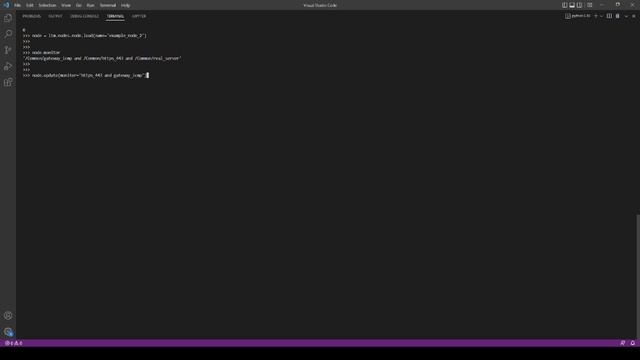640x360 pixels.
Task: Switch to the Debug Console tab
Action: click(84, 16)
